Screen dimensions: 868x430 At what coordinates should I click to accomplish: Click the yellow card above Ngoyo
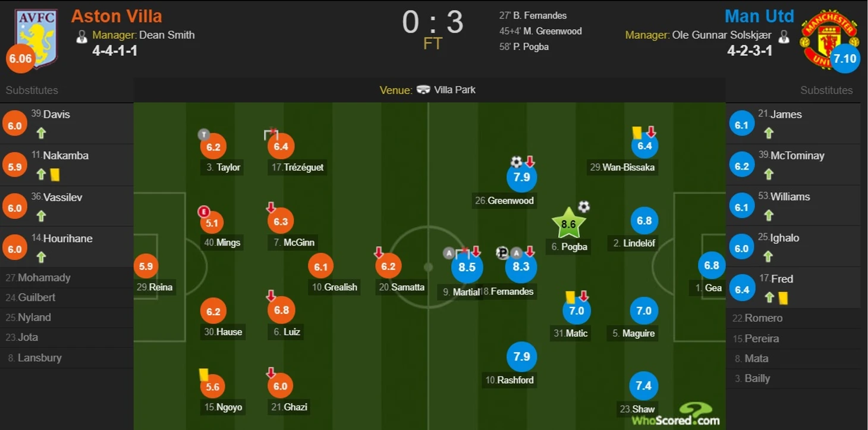203,374
